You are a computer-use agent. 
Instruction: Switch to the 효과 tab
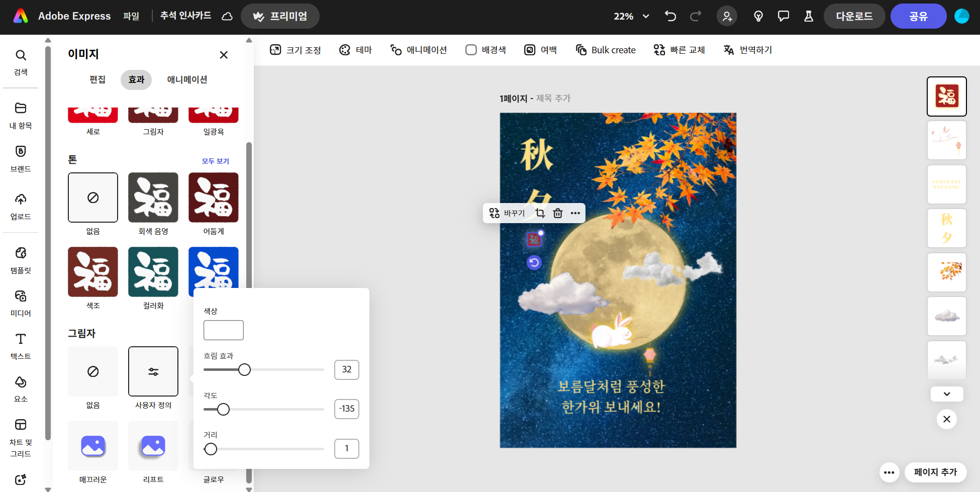click(136, 79)
